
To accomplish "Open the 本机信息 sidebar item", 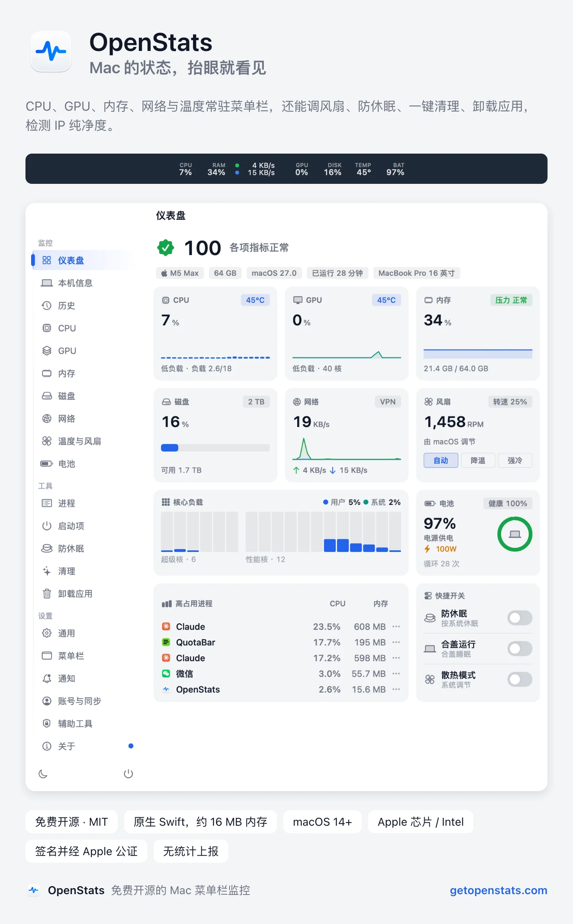I will click(83, 283).
